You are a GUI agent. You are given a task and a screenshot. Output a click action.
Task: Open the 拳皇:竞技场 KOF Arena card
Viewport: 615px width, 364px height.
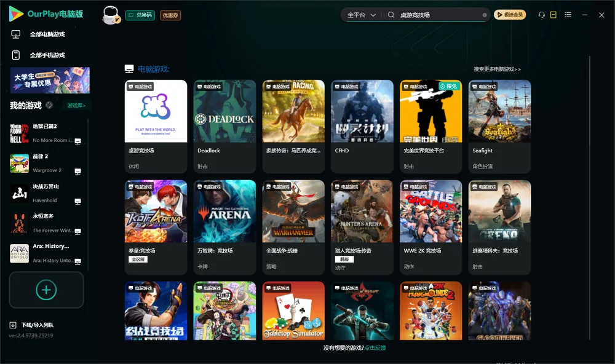[x=156, y=227]
